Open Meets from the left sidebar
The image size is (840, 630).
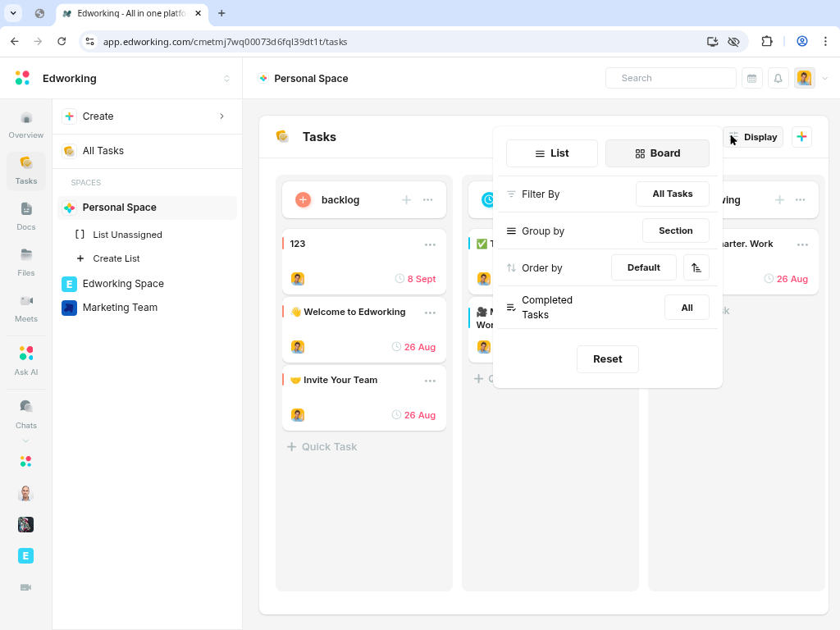[x=25, y=308]
